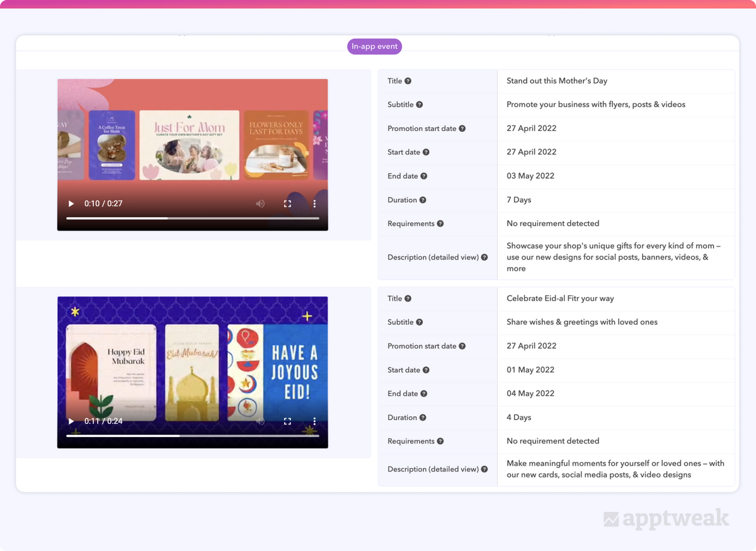
Task: Mute the Eid video volume
Action: point(260,421)
